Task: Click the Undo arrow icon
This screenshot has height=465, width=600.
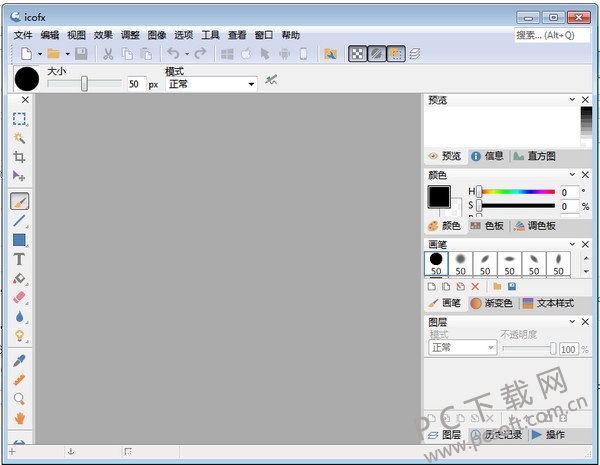Action: [x=173, y=54]
